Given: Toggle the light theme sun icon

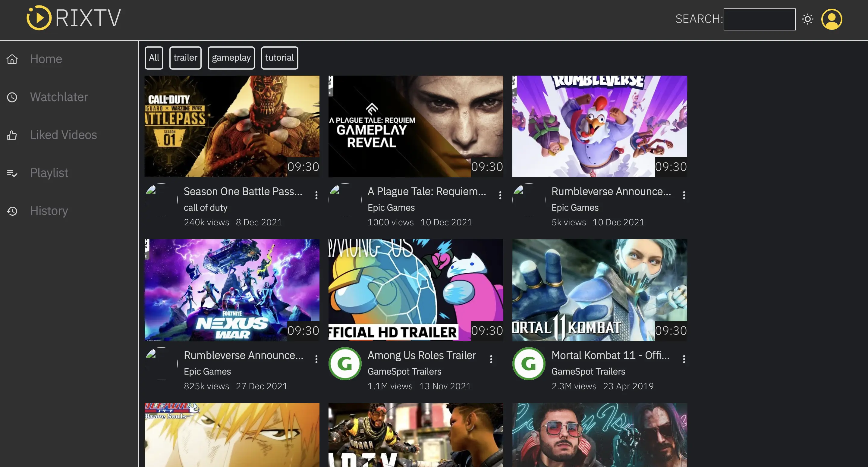Looking at the screenshot, I should [808, 19].
